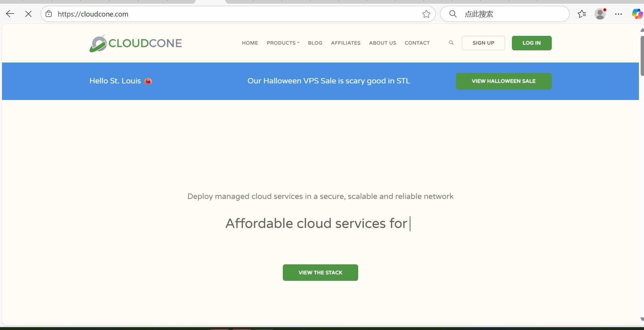Open the Blog nav link
The height and width of the screenshot is (330, 644).
click(315, 43)
